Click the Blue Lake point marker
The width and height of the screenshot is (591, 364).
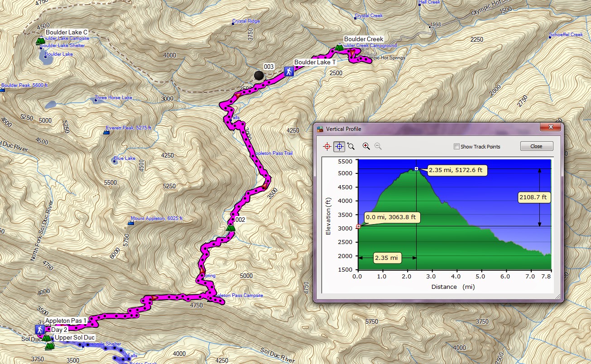pos(114,160)
